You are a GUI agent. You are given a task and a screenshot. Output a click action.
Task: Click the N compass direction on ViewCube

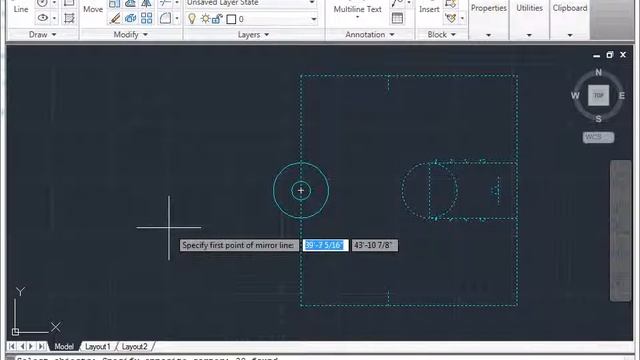[x=598, y=72]
